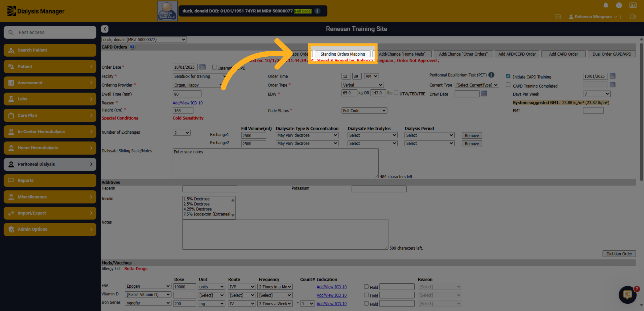This screenshot has height=311, width=644.
Task: Expand the Admin Options menu
Action: click(x=50, y=229)
